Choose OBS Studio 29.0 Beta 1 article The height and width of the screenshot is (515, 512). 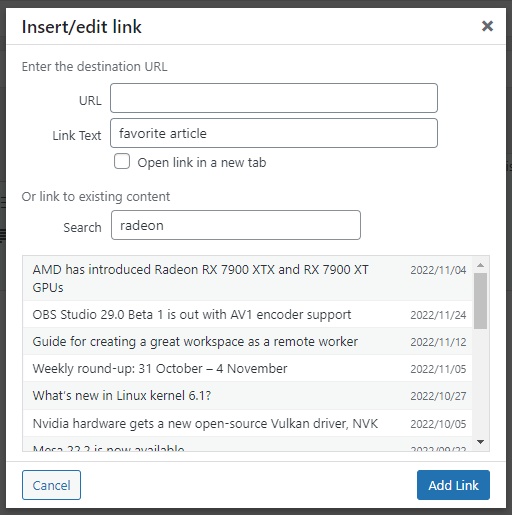pyautogui.click(x=248, y=314)
